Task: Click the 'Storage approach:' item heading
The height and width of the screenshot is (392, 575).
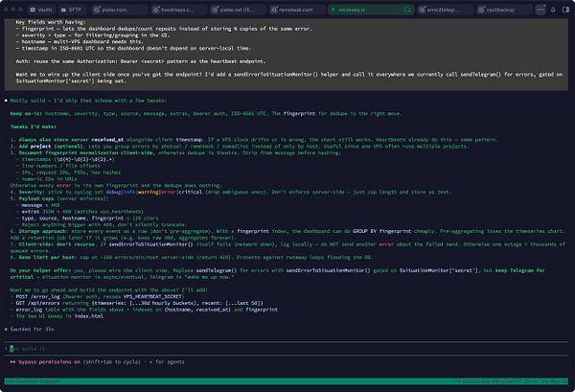Action: (x=44, y=231)
